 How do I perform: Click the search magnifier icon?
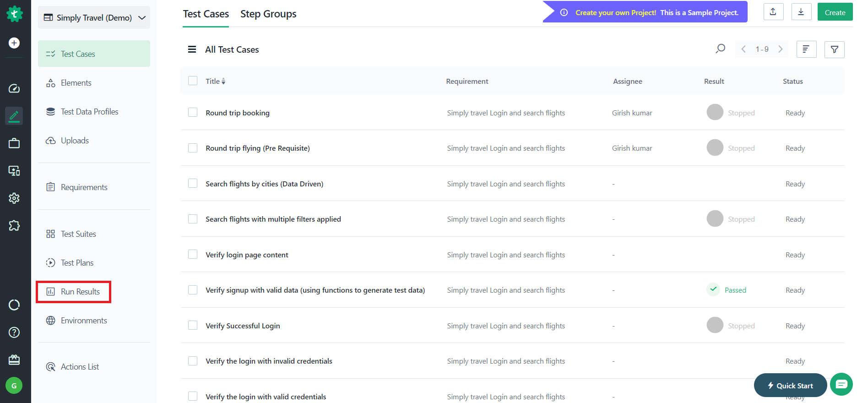[720, 49]
